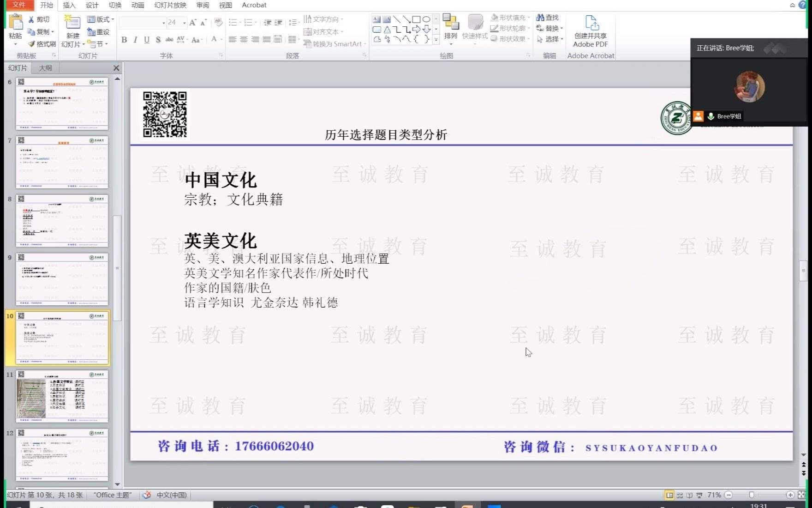Select slide 6 thumbnail
Image resolution: width=812 pixels, height=508 pixels.
coord(62,103)
